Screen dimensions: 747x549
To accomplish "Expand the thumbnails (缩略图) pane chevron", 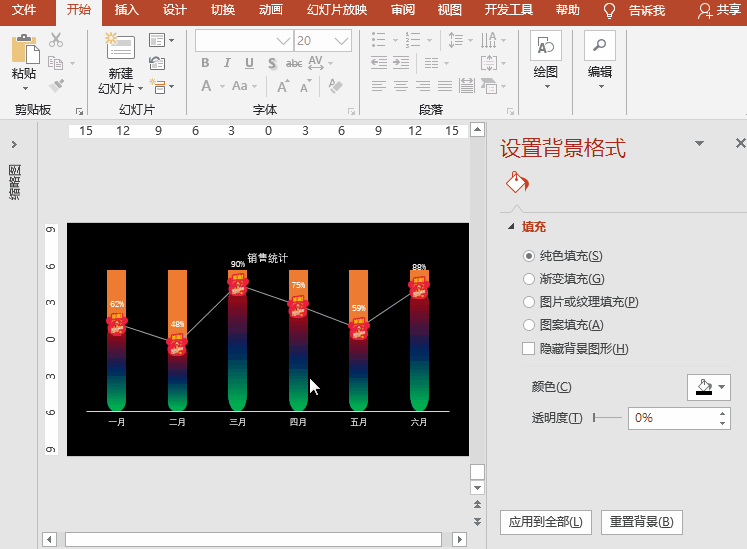I will tap(14, 144).
